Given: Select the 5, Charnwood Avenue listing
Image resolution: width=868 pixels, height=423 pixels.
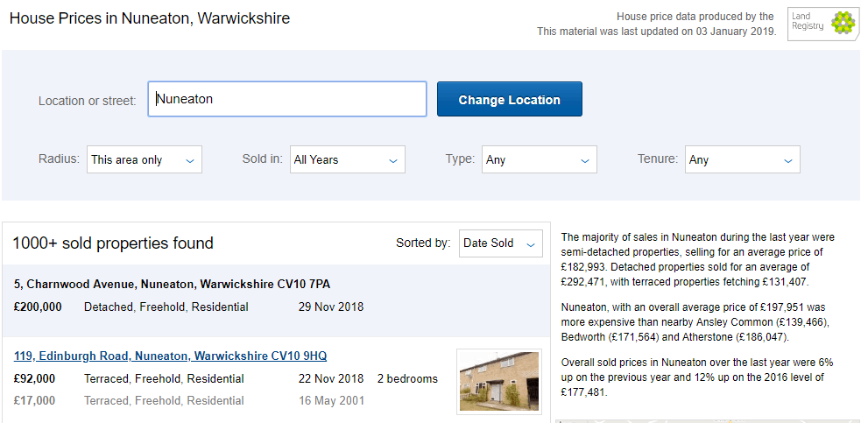Looking at the screenshot, I should tap(172, 284).
